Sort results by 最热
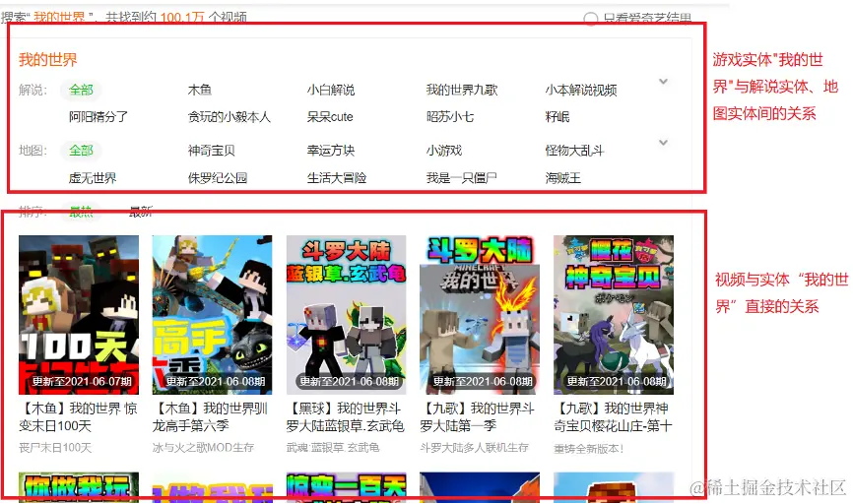Screen dimensions: 853x504 (81, 212)
